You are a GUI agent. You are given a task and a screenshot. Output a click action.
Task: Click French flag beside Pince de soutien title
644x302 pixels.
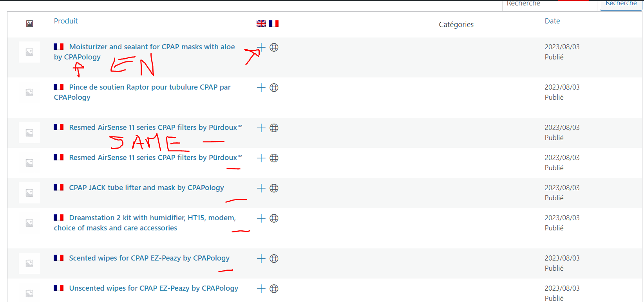[59, 87]
